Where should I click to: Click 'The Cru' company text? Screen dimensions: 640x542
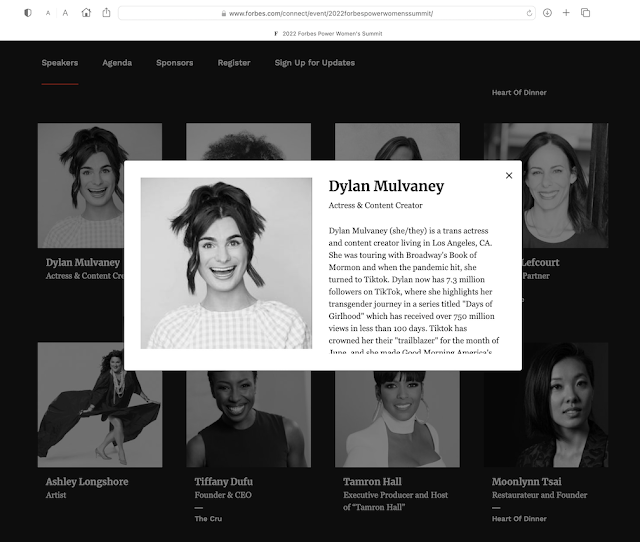208,519
